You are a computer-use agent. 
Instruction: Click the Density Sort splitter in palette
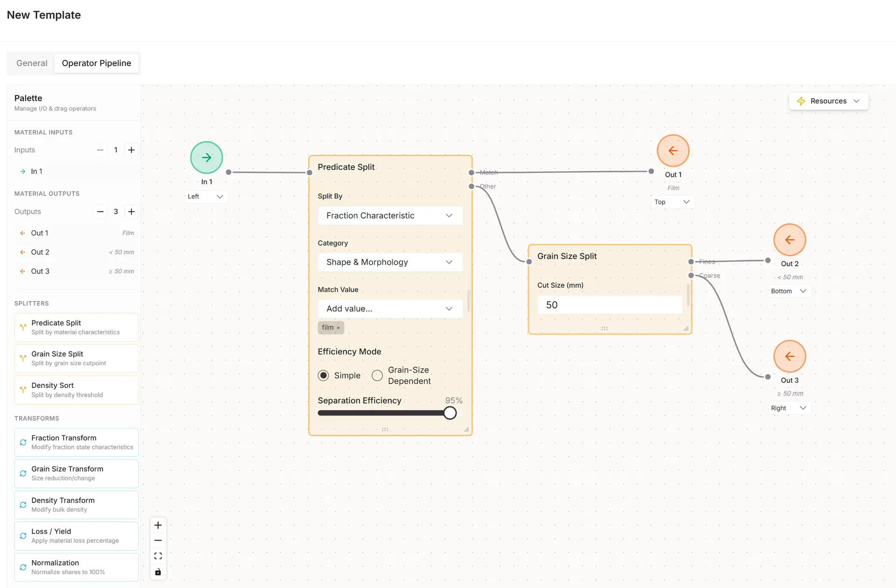pos(76,390)
